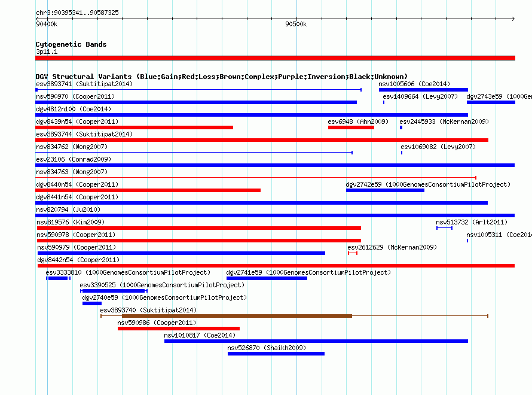The width and height of the screenshot is (532, 395).
Task: Click esv1409664 (Levy2007) label
Action: [420, 96]
